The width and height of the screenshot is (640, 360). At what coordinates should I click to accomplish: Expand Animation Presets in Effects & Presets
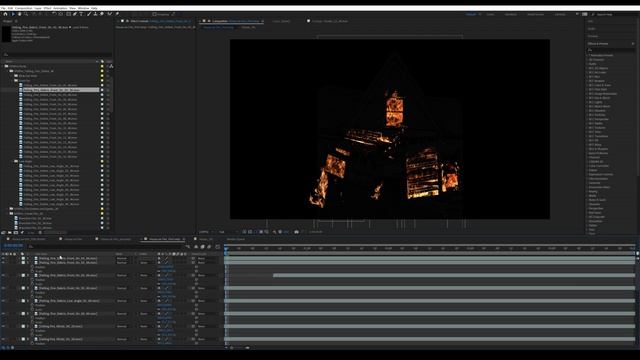point(587,55)
